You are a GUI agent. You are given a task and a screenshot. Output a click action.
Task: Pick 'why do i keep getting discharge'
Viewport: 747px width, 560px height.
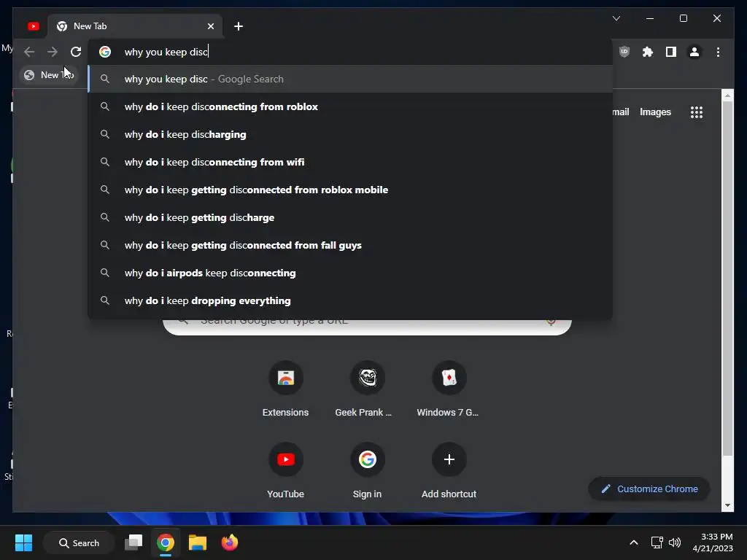tap(350, 217)
